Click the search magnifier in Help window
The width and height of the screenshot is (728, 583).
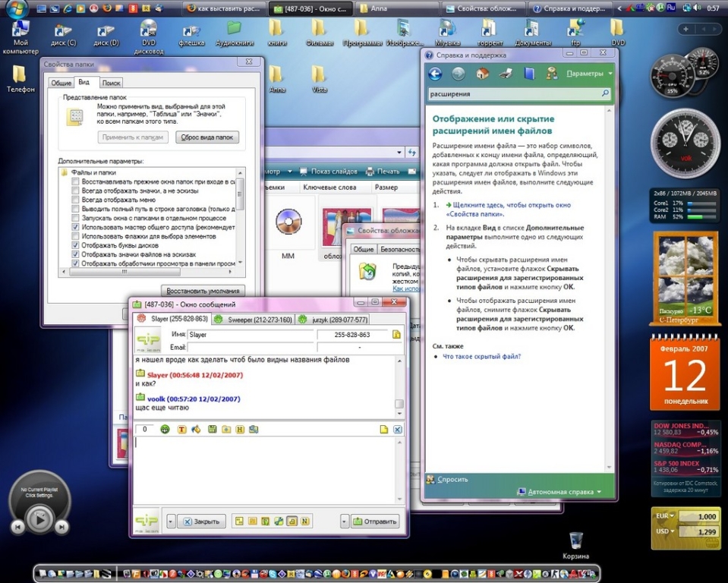click(605, 93)
